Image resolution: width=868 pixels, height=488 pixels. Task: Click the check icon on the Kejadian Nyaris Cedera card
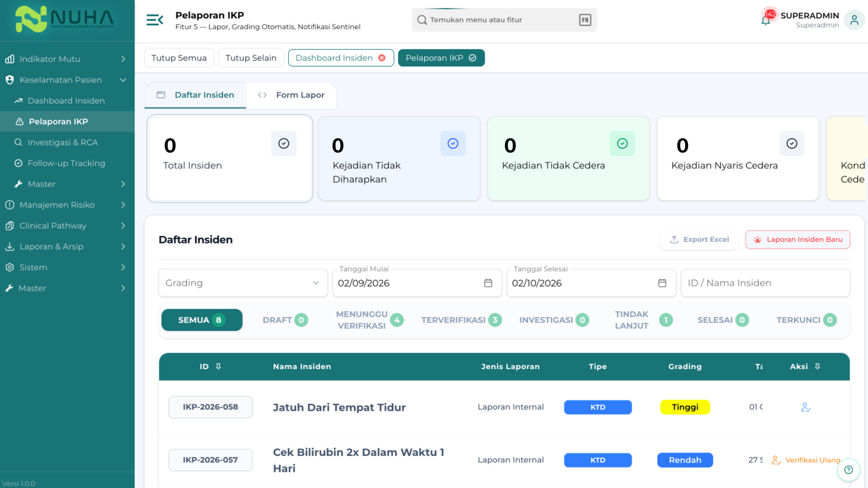click(x=792, y=143)
